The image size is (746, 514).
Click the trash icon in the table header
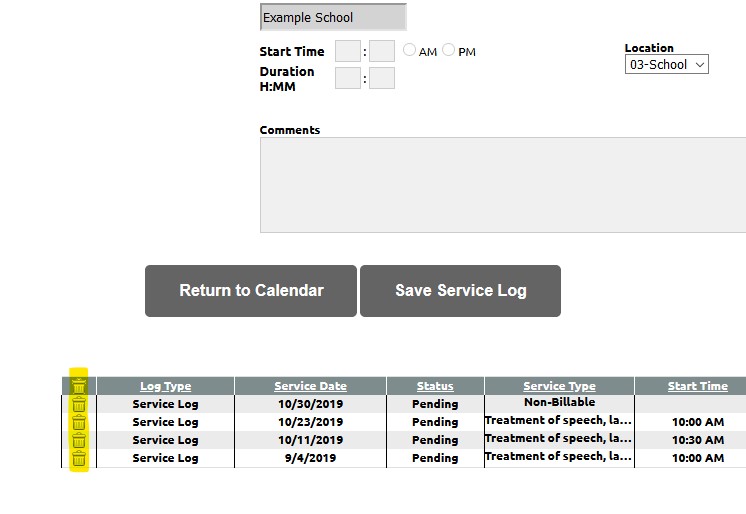point(79,386)
